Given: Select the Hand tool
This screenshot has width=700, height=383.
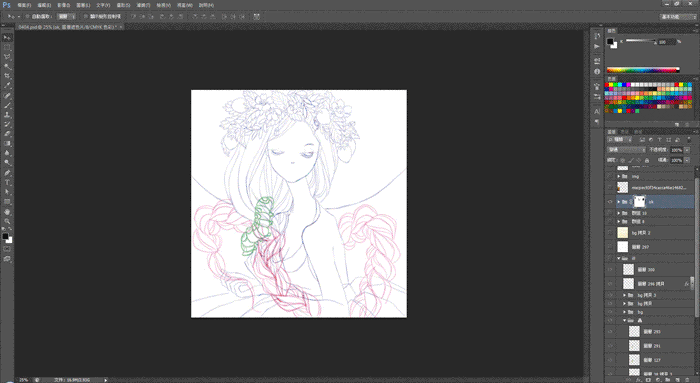Looking at the screenshot, I should point(7,212).
